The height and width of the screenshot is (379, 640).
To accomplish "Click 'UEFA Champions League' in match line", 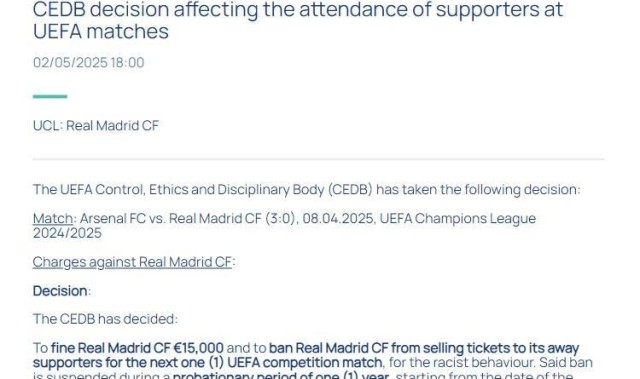I will [458, 218].
